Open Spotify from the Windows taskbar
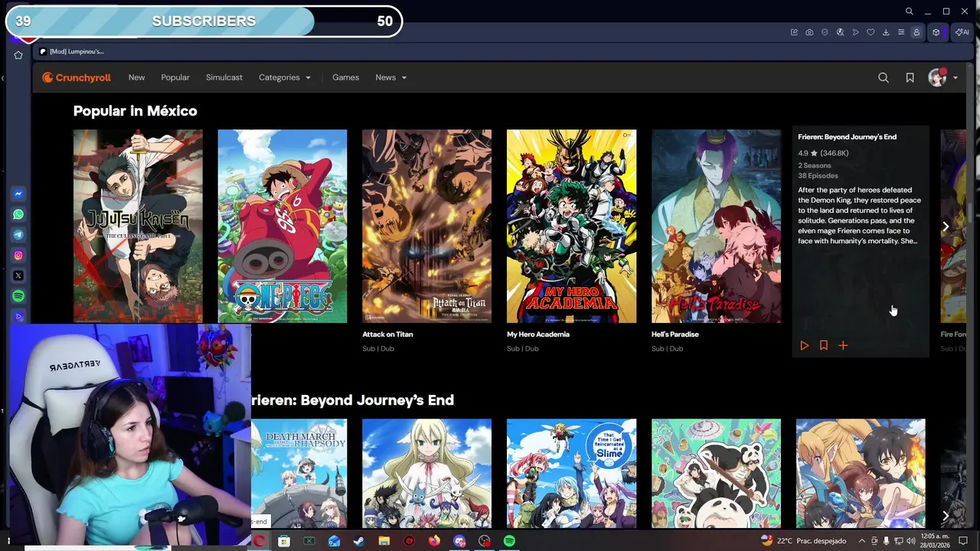Viewport: 980px width, 551px height. [x=509, y=542]
